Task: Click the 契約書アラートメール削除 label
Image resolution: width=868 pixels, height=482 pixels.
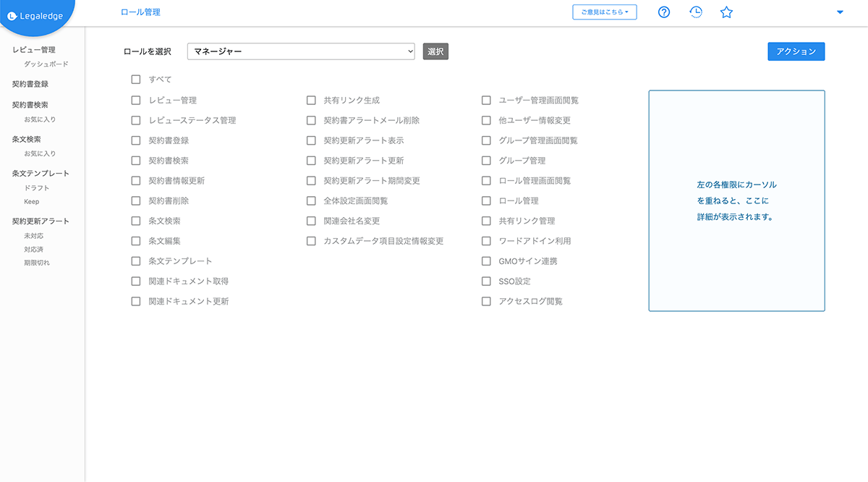Action: point(372,120)
